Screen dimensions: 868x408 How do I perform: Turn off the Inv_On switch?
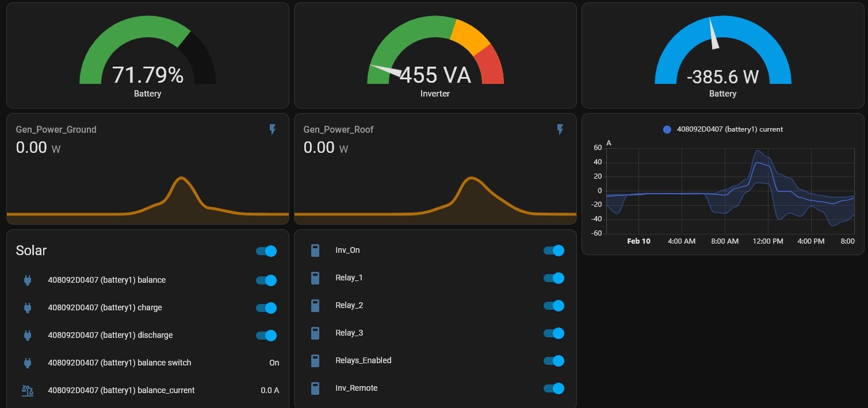554,251
